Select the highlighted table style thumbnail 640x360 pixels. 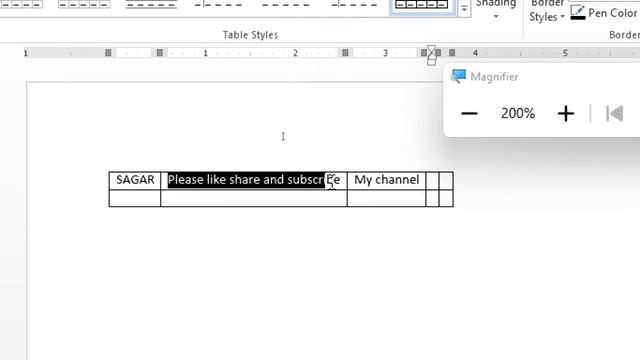(422, 7)
